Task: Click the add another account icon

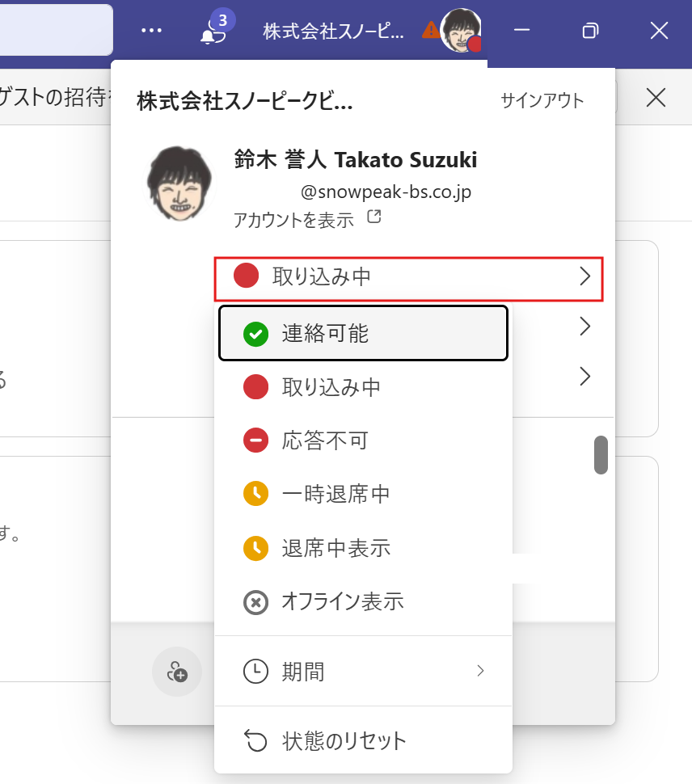Action: (176, 672)
